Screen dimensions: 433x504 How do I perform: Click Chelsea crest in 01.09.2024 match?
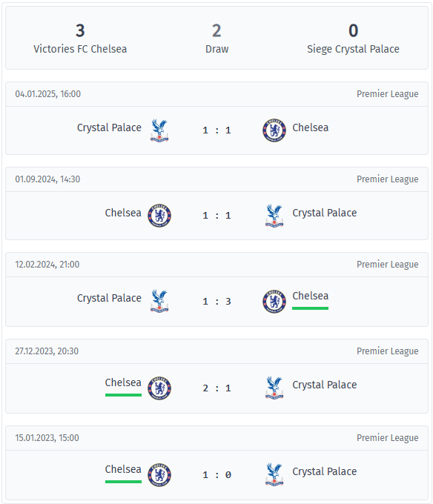coord(159,216)
